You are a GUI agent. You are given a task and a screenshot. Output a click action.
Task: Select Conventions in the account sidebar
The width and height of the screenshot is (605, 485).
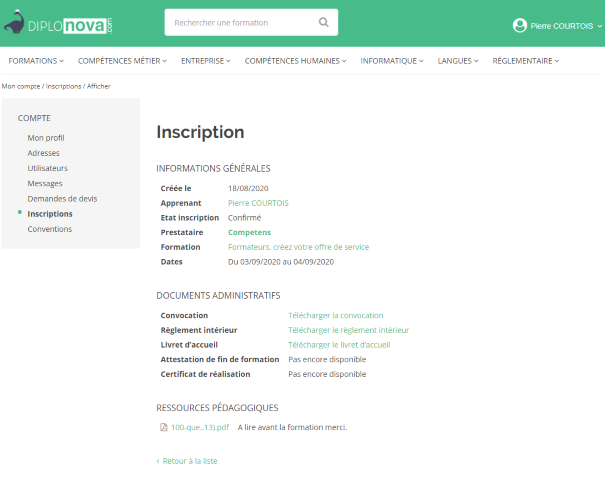[50, 229]
